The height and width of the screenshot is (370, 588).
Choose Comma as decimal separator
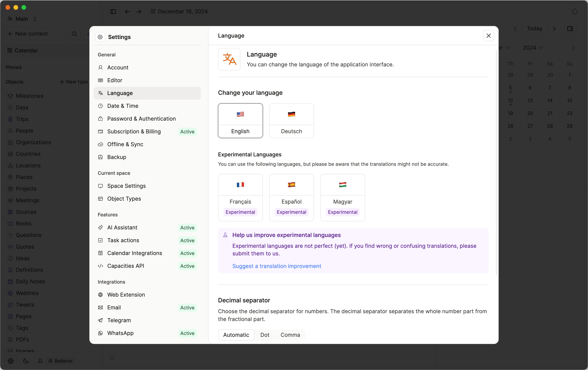click(290, 335)
